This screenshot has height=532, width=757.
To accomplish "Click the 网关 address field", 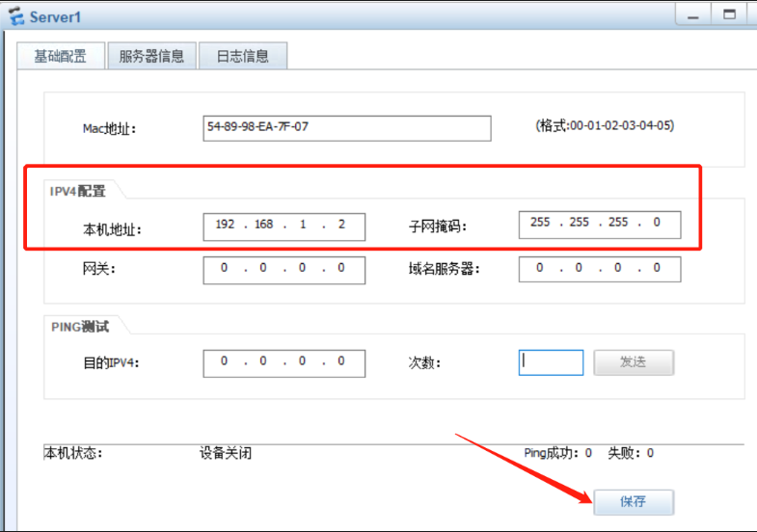I will 284,270.
